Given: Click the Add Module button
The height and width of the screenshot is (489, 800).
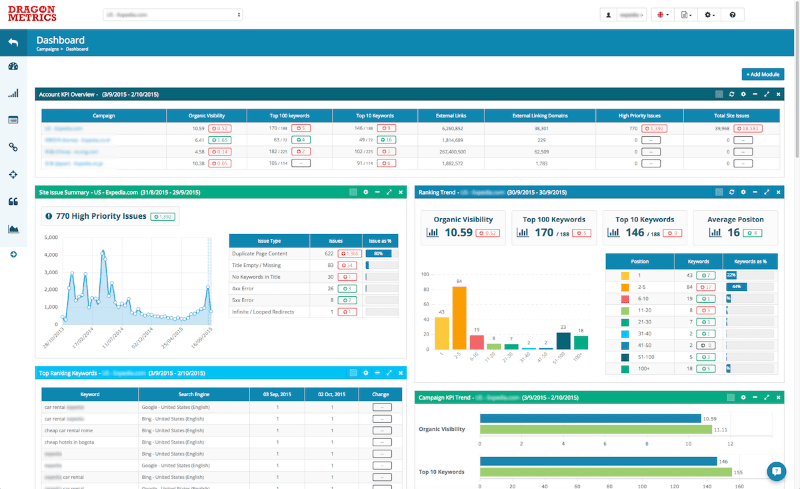Looking at the screenshot, I should [x=763, y=74].
